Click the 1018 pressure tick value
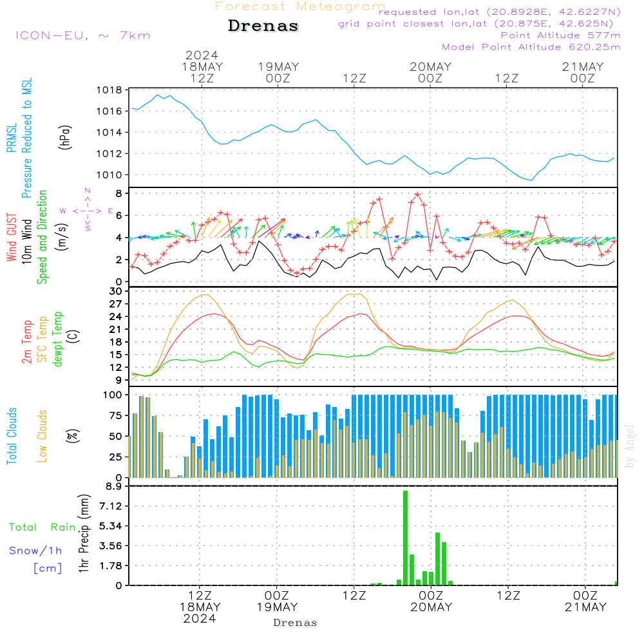644x644 pixels. click(x=109, y=90)
